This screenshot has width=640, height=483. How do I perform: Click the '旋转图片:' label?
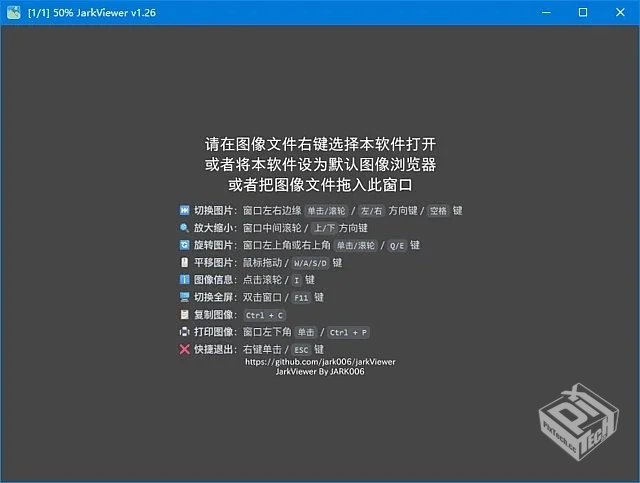coord(215,245)
